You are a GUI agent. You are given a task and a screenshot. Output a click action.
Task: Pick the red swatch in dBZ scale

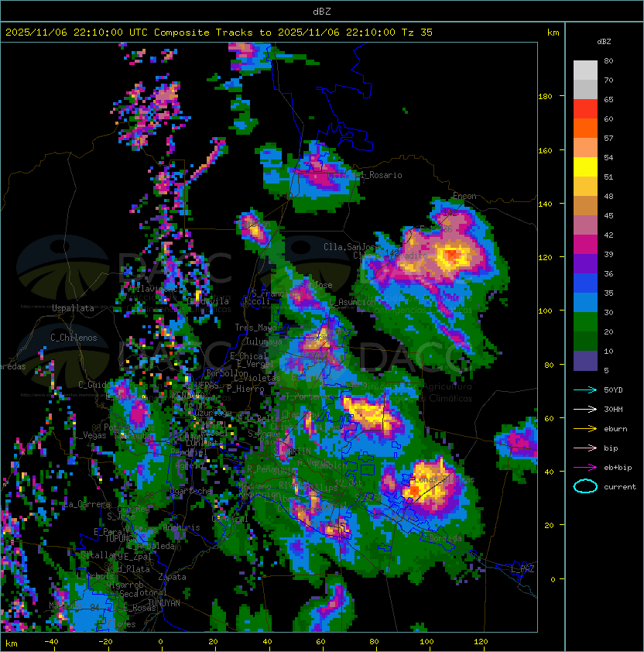pyautogui.click(x=585, y=109)
